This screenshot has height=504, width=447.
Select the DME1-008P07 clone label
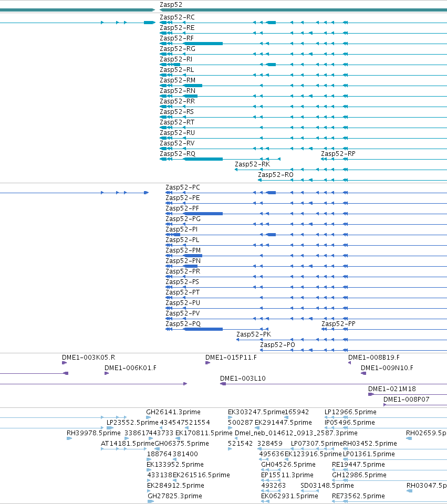[x=407, y=400]
